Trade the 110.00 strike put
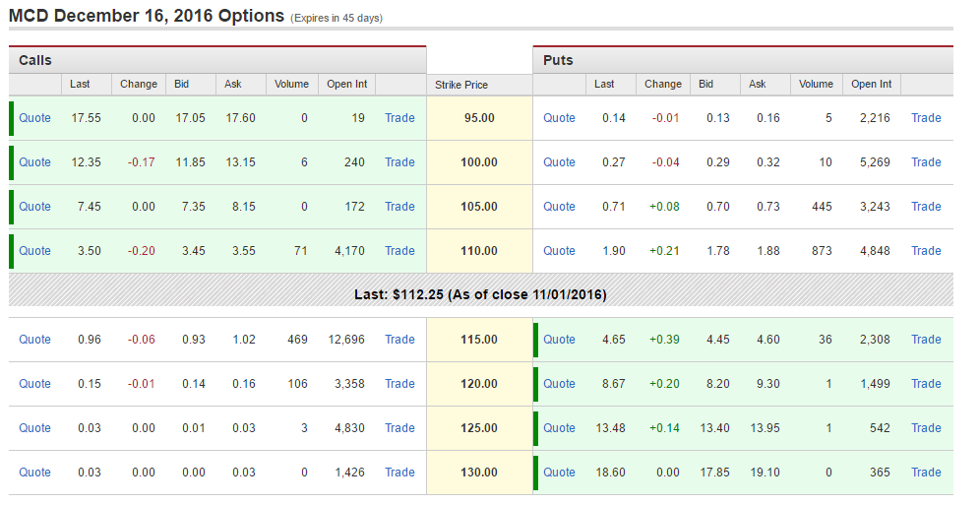This screenshot has width=980, height=505. (x=926, y=251)
